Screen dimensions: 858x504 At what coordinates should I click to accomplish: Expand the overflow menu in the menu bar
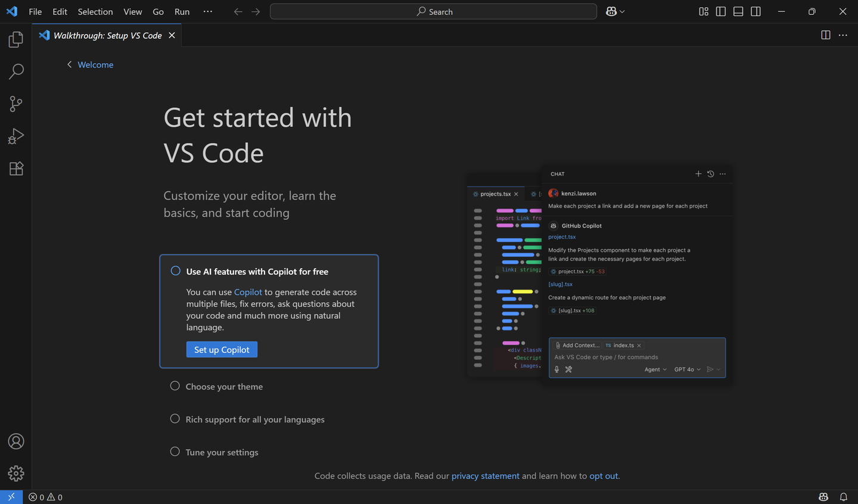(207, 11)
